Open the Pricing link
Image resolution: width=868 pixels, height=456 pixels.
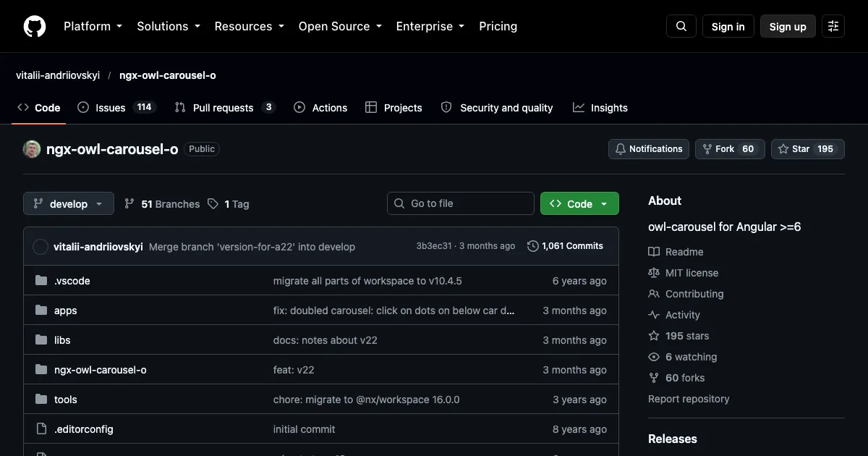pyautogui.click(x=498, y=26)
